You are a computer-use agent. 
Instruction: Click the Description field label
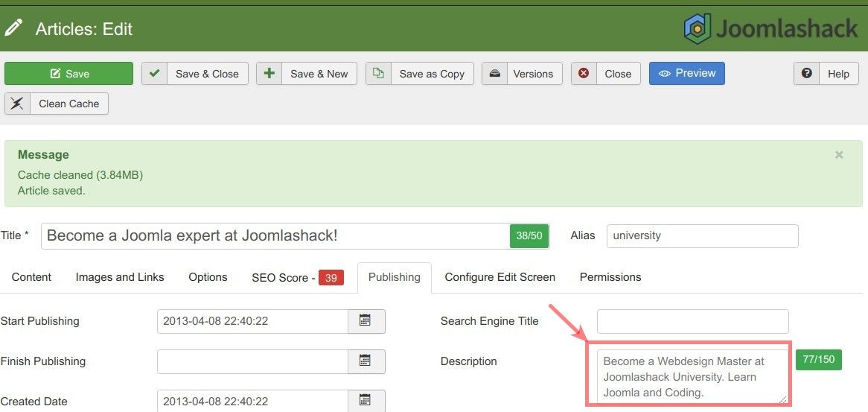click(x=468, y=361)
